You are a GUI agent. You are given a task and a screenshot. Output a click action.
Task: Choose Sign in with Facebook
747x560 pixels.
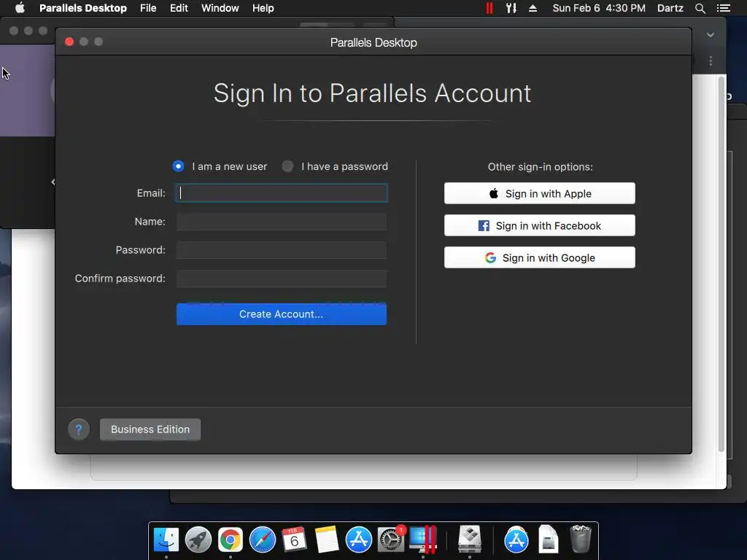[540, 225]
